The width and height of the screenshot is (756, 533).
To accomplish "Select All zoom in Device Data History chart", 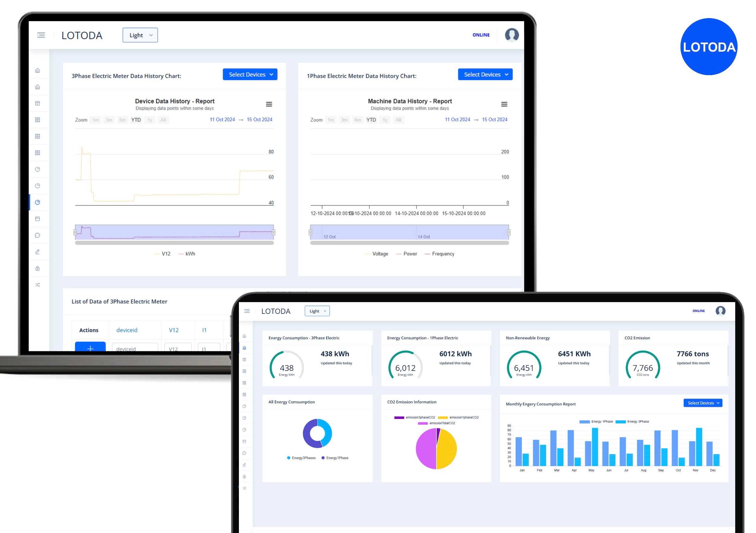I will coord(163,120).
